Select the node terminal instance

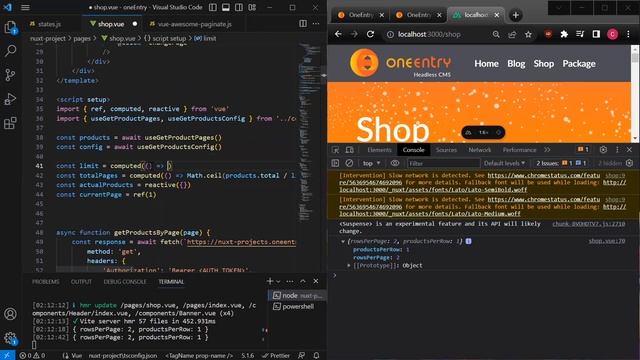[297, 295]
